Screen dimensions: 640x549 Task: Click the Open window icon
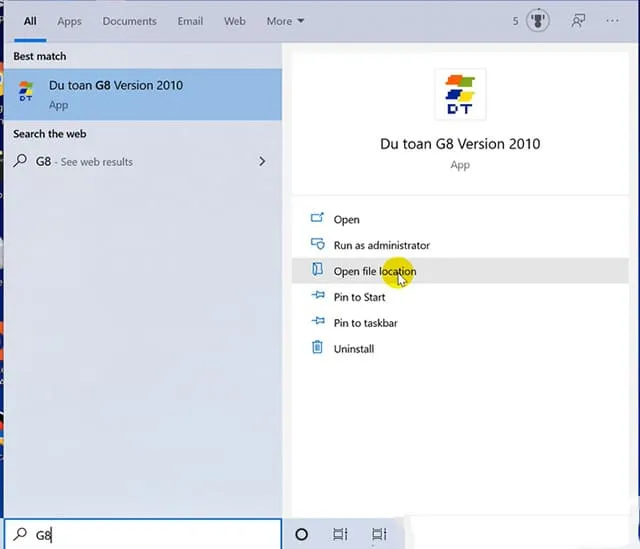coord(317,218)
